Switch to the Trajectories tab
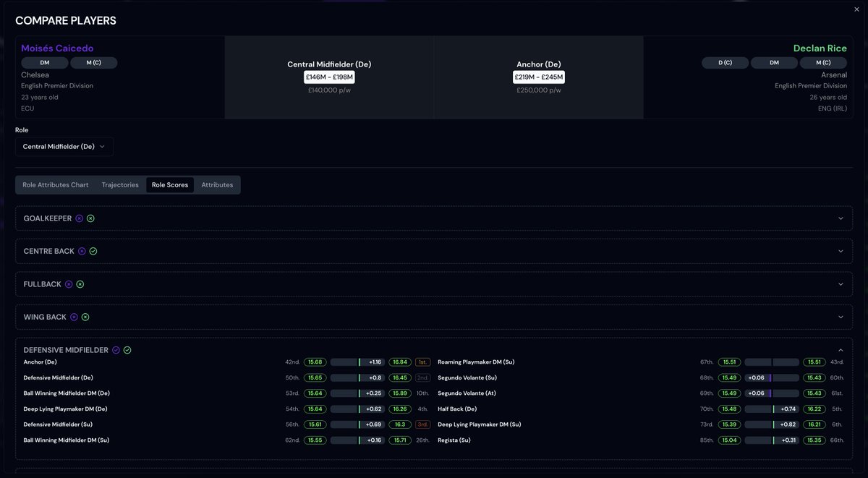 click(x=120, y=185)
